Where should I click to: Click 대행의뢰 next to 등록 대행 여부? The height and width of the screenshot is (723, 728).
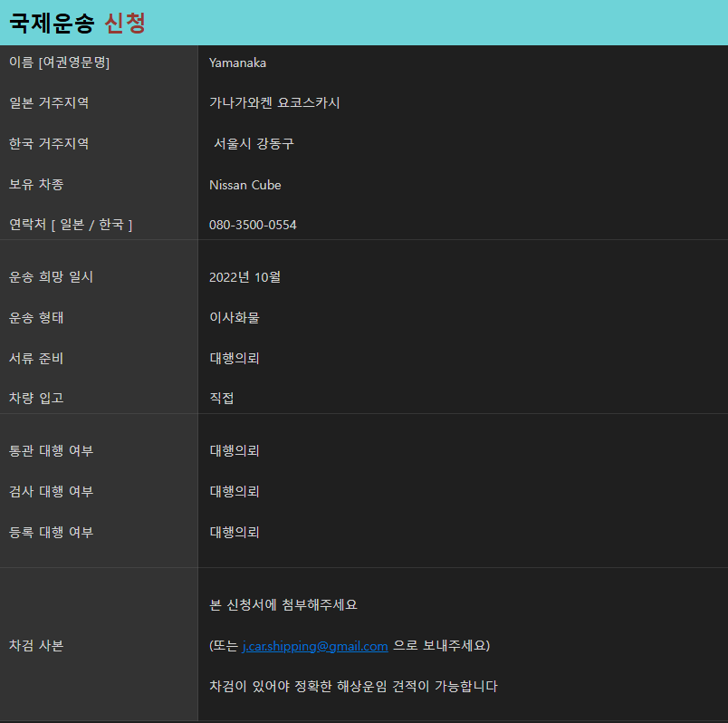[x=235, y=533]
